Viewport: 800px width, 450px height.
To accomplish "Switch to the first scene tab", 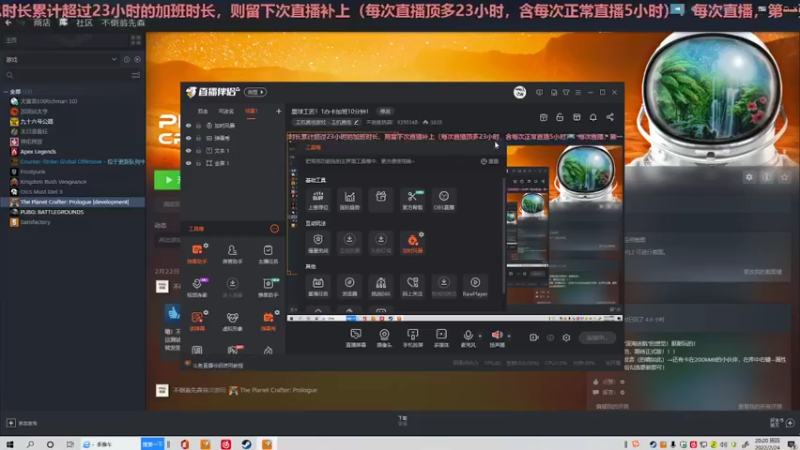I will (203, 111).
